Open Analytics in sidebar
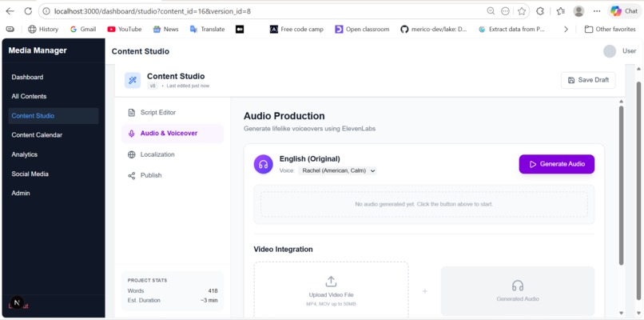 [54, 154]
